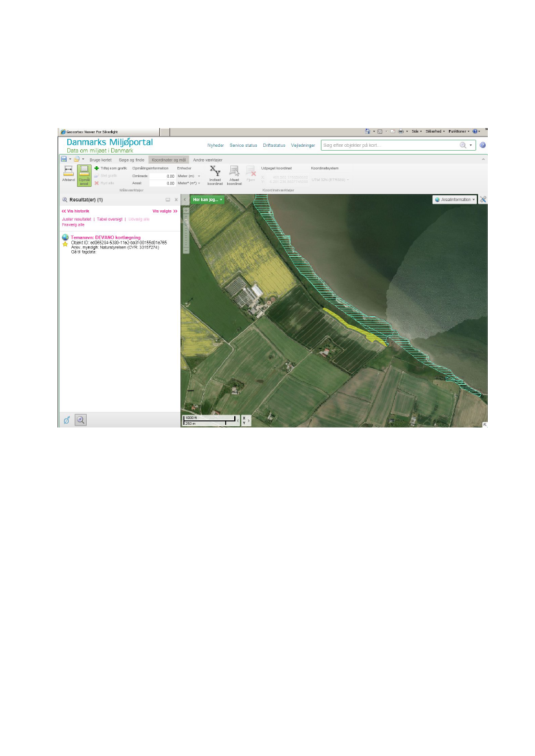The image size is (535, 756).
Task: Select the Geocortex Viewer browser tab
Action: coord(109,132)
